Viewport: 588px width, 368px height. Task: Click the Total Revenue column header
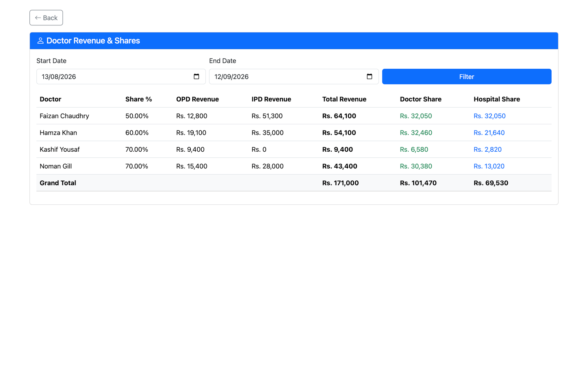(x=344, y=99)
